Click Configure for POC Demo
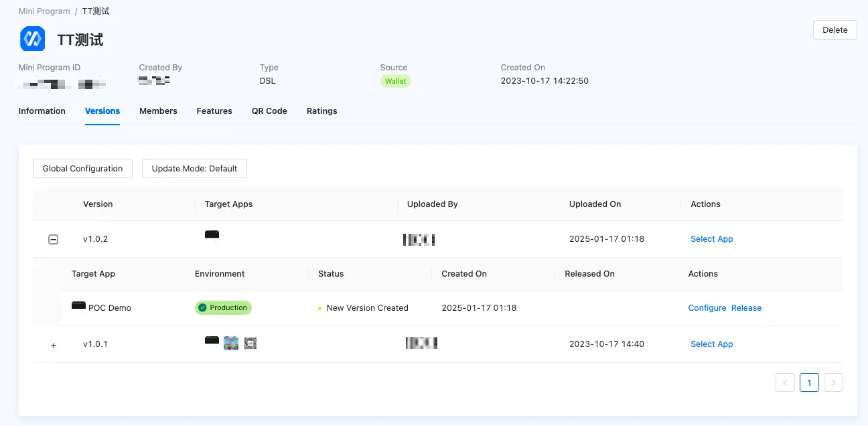868x426 pixels. [x=707, y=308]
